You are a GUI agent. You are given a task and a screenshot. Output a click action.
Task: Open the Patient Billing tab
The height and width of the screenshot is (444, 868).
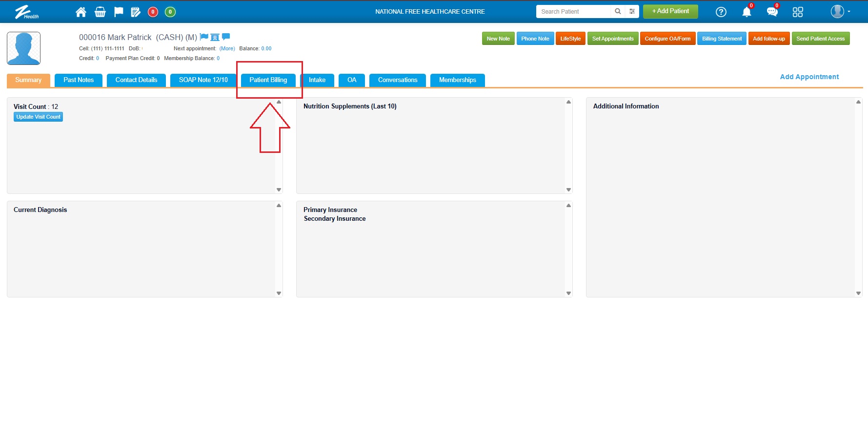click(268, 80)
